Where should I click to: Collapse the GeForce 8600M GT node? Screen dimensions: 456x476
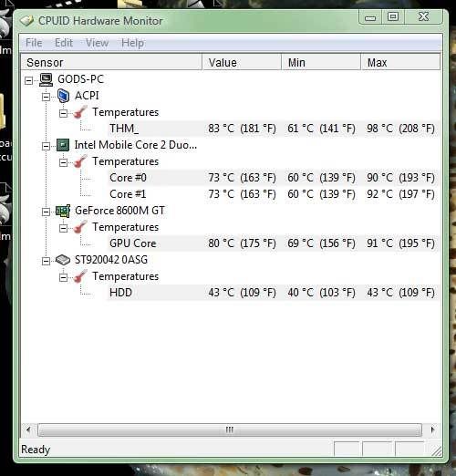(46, 212)
